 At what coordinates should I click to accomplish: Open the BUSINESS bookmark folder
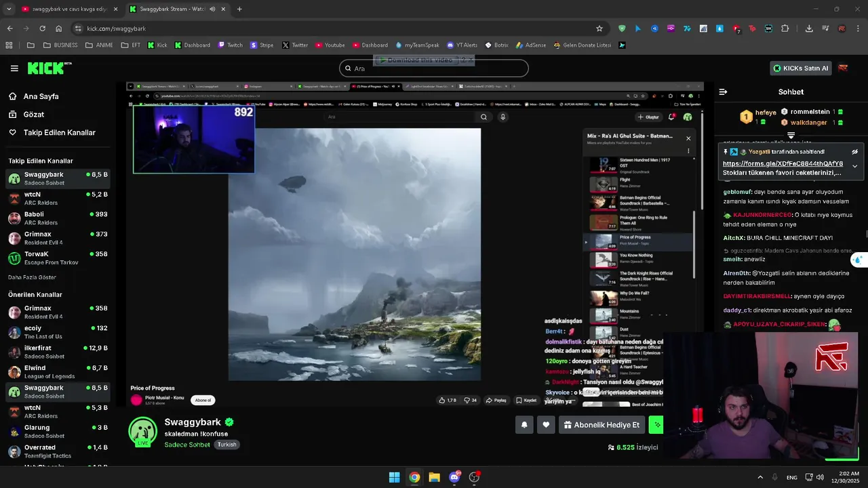coord(60,45)
